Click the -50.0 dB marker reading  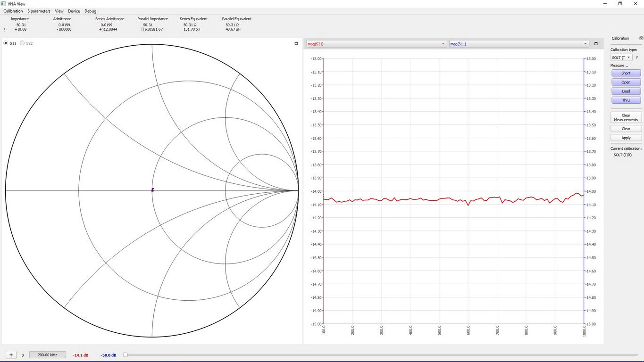(x=109, y=355)
